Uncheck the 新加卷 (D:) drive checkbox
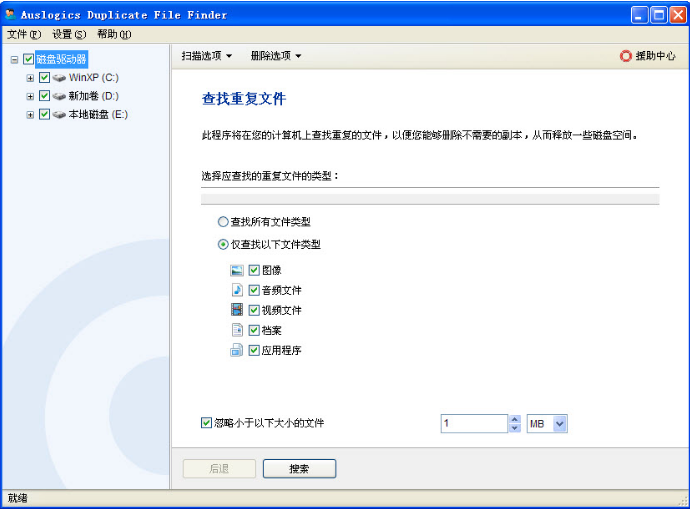Image resolution: width=690 pixels, height=509 pixels. [44, 96]
